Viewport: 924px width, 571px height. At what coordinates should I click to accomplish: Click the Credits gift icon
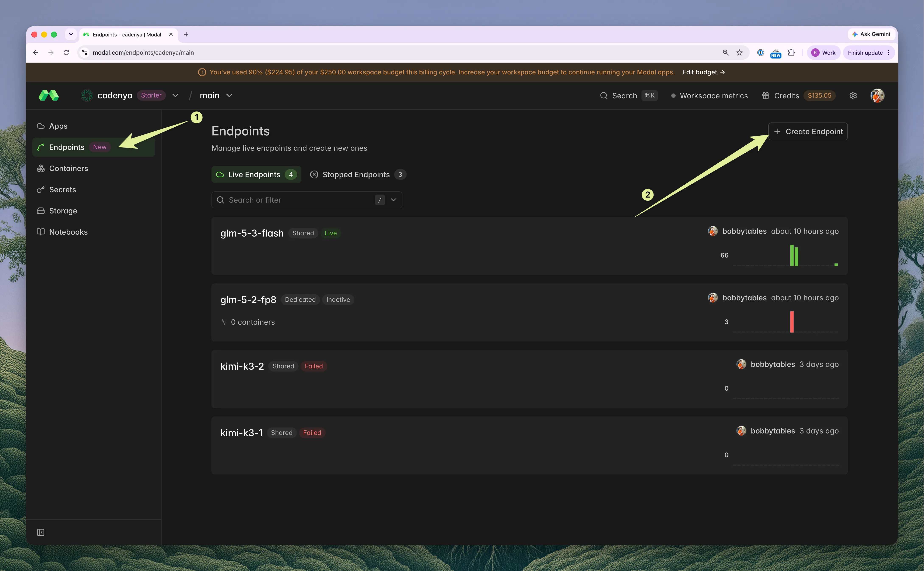click(766, 96)
